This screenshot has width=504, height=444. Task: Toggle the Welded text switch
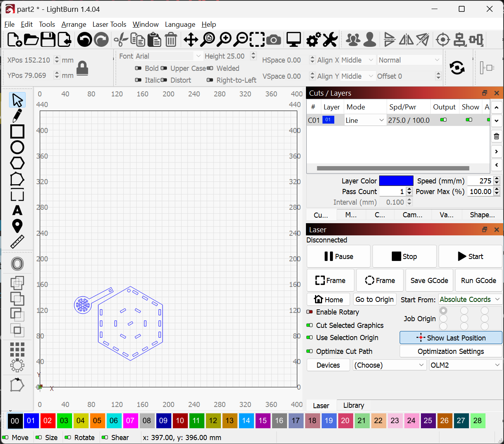(210, 68)
